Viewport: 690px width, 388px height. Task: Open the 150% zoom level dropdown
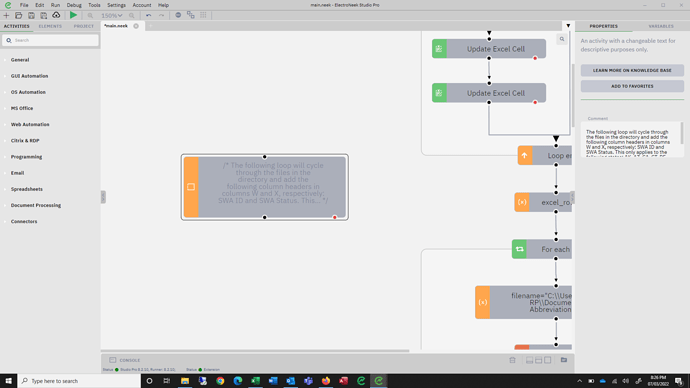112,15
